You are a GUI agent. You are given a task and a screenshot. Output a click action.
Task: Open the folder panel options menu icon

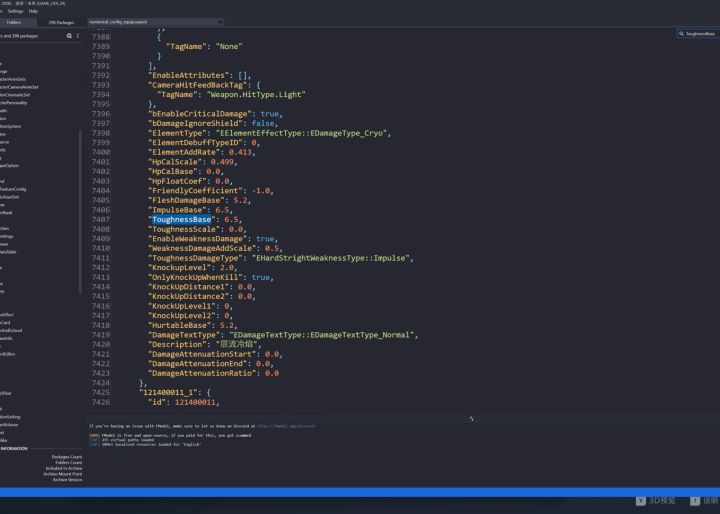pyautogui.click(x=78, y=35)
